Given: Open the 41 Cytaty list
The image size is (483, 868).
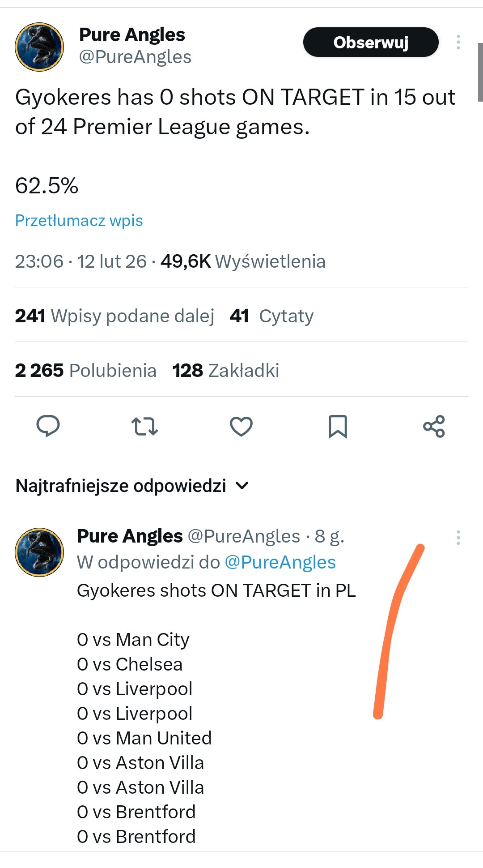Looking at the screenshot, I should [x=271, y=316].
